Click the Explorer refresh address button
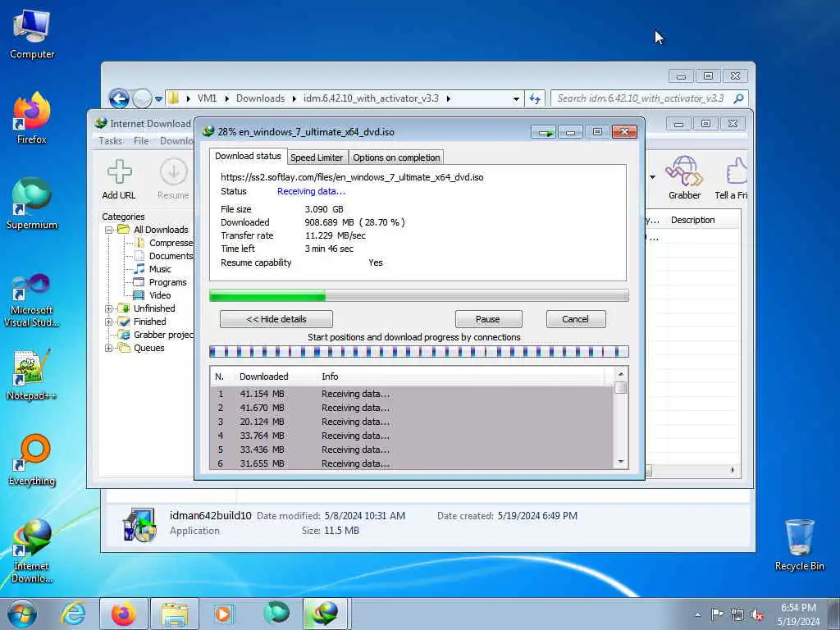840x630 pixels. point(535,98)
